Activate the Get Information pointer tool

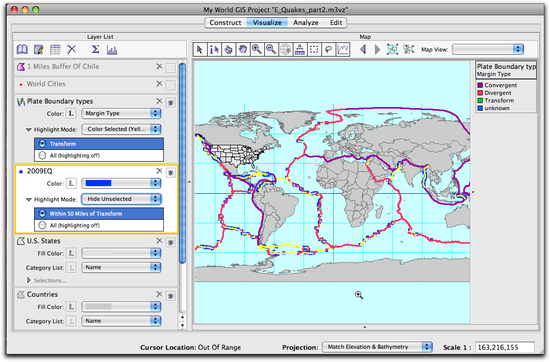click(214, 49)
